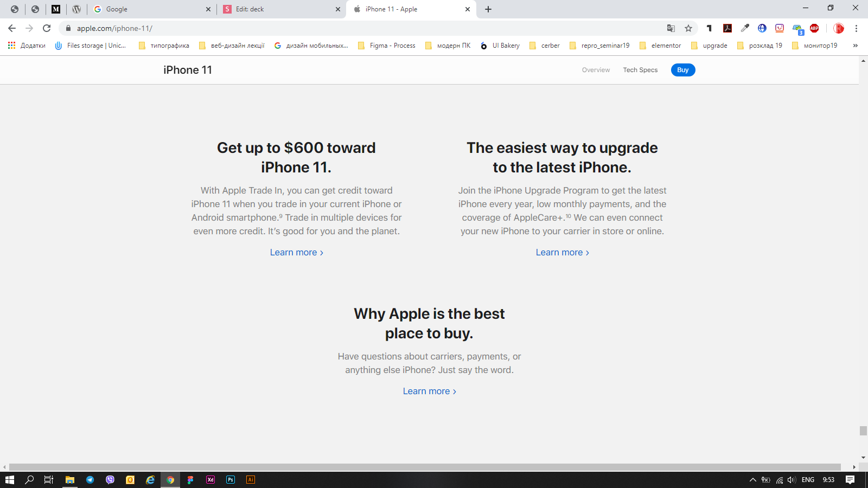Viewport: 868px width, 488px height.
Task: Click Learn more under Trade In offer
Action: [296, 253]
